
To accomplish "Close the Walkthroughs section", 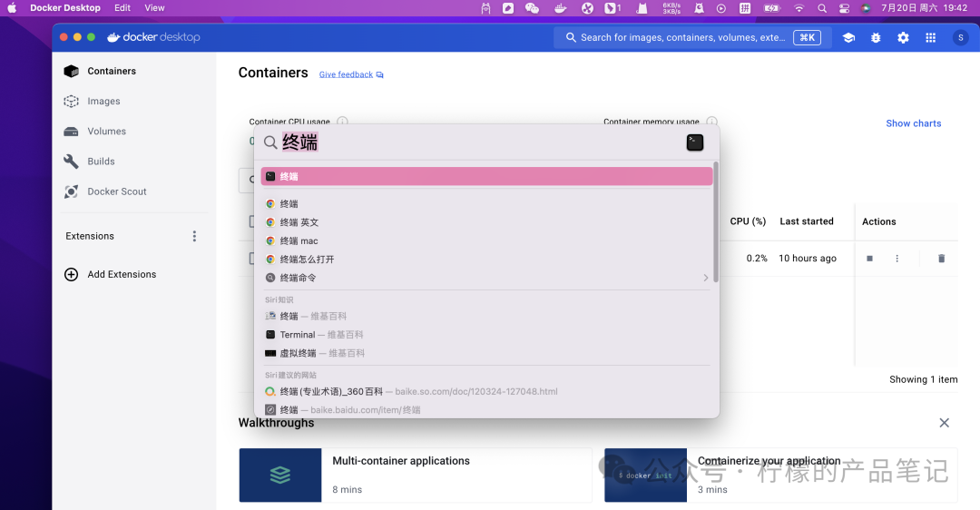I will pyautogui.click(x=945, y=423).
